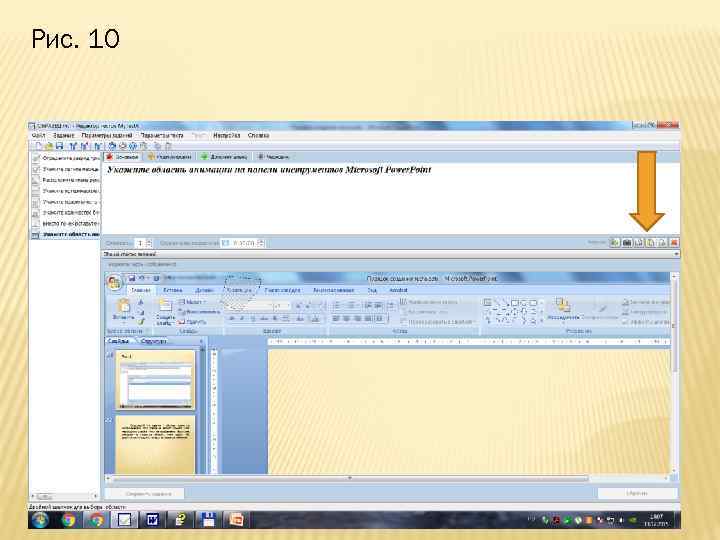
Task: Click the Главная ribbon tab in image
Action: [141, 290]
